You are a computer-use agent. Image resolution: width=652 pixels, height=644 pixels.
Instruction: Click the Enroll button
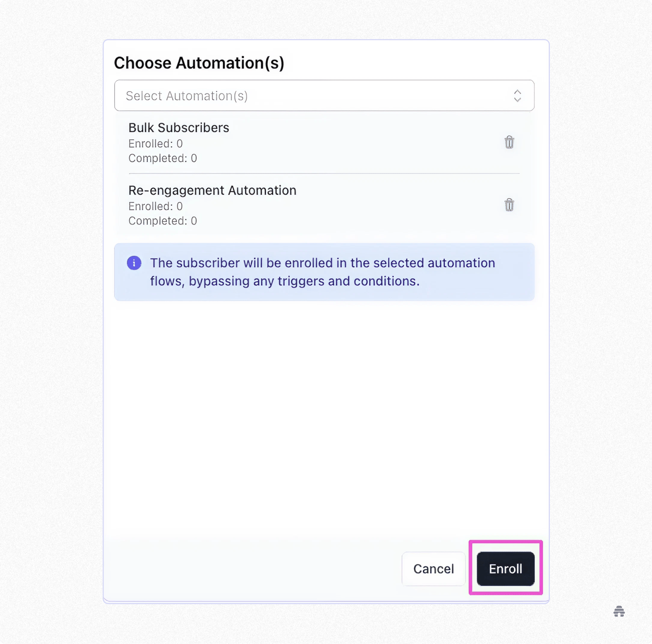point(505,569)
